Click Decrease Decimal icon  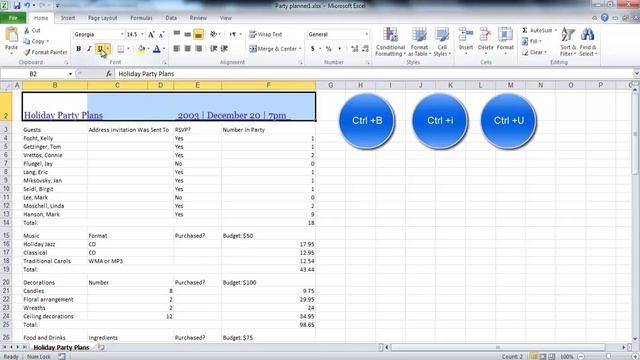(365, 49)
